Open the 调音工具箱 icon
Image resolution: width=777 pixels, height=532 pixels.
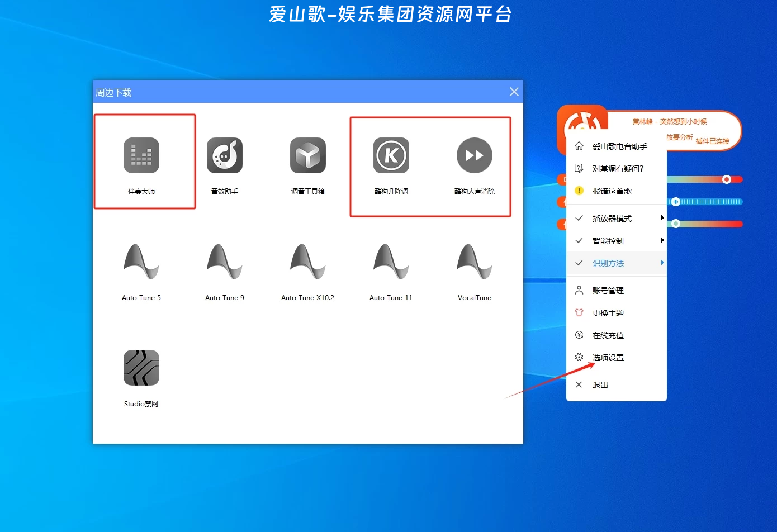click(x=307, y=155)
